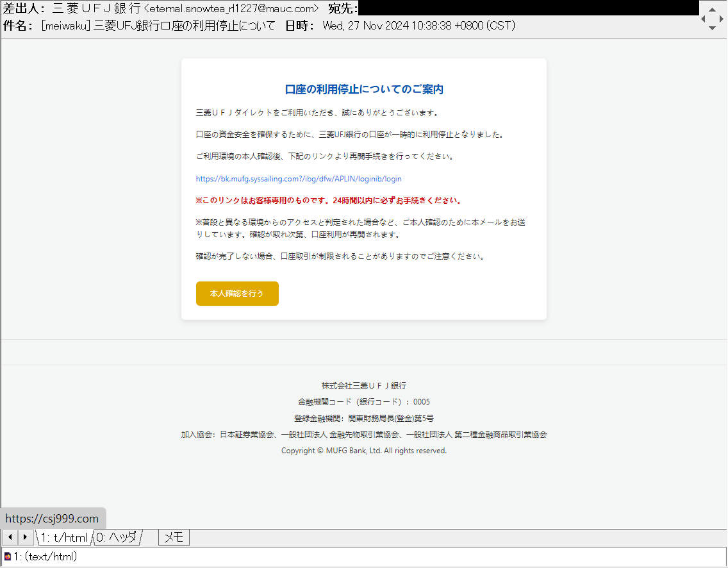This screenshot has height=568, width=728.
Task: Click the right arrow beside the part tabs
Action: click(x=24, y=537)
